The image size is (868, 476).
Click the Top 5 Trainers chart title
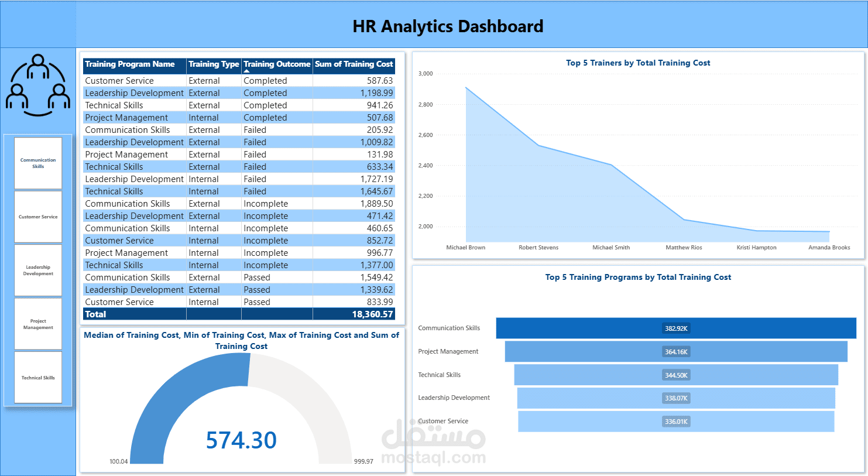point(638,63)
